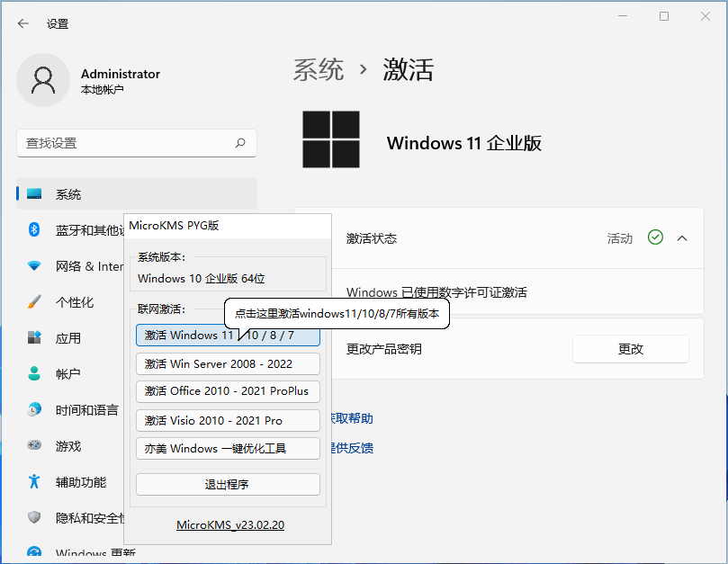Click 激活状态 row label

click(x=372, y=238)
